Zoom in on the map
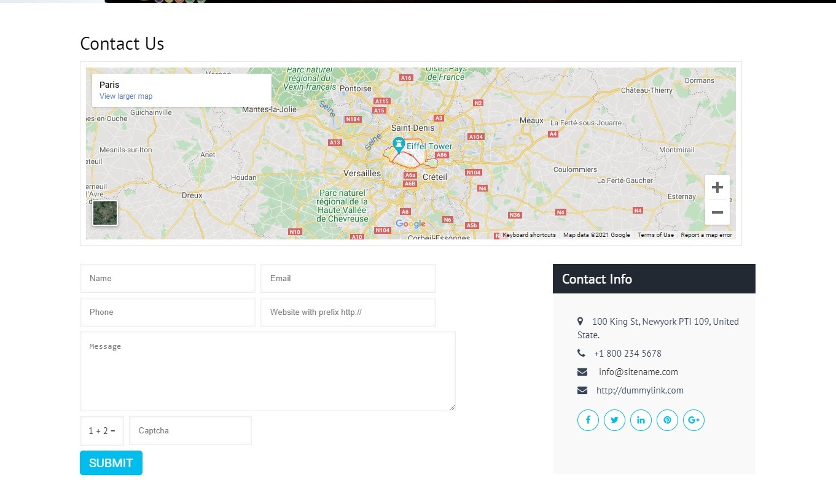This screenshot has height=504, width=836. pos(717,187)
